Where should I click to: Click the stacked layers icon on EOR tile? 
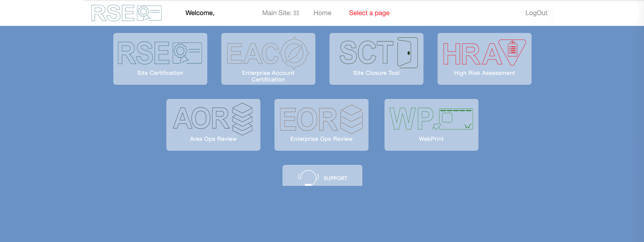(x=351, y=119)
